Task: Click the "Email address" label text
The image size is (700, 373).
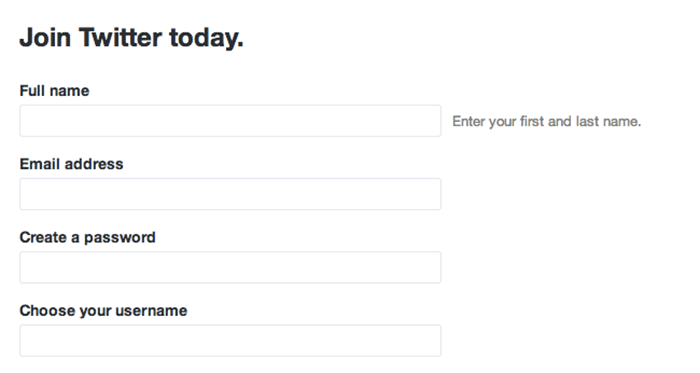Action: point(71,164)
